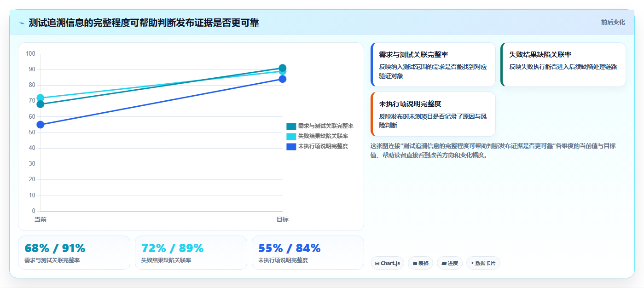This screenshot has height=288, width=644.
Task: Click 未执行项说明完整度 data point at 目标
Action: click(283, 79)
